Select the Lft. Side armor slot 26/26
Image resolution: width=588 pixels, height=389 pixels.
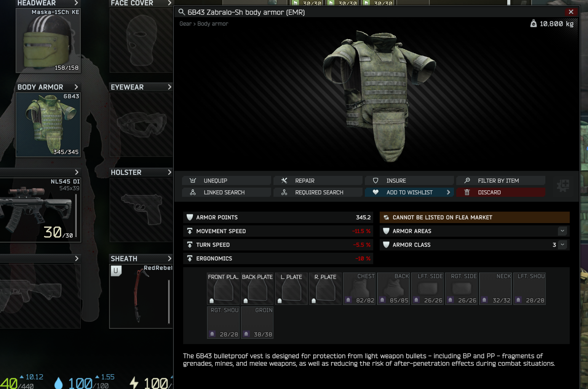[427, 289]
